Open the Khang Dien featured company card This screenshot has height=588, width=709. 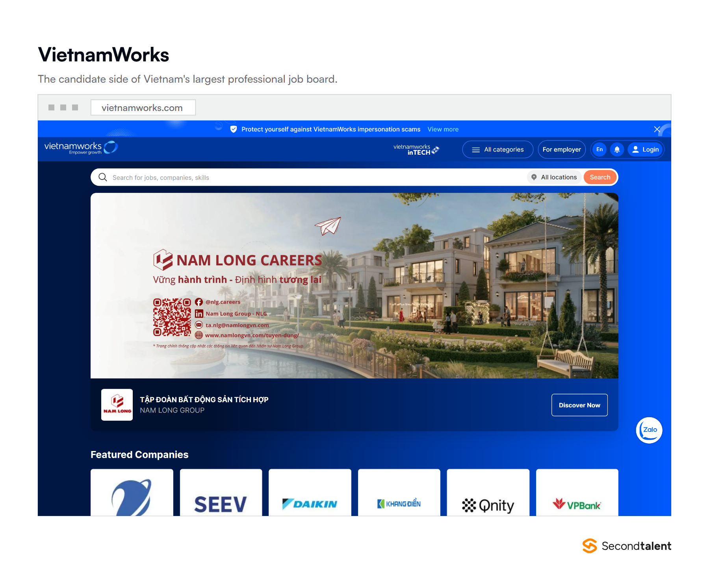click(399, 492)
